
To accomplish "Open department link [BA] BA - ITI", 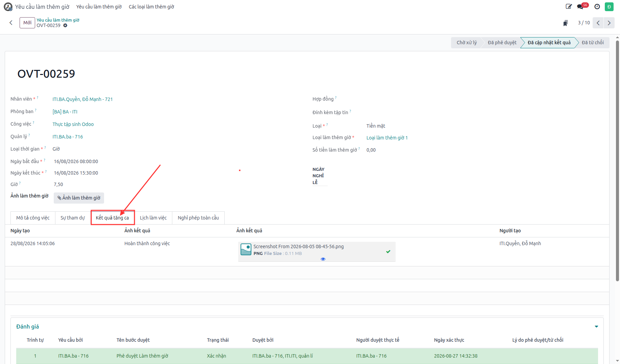I will [x=65, y=112].
